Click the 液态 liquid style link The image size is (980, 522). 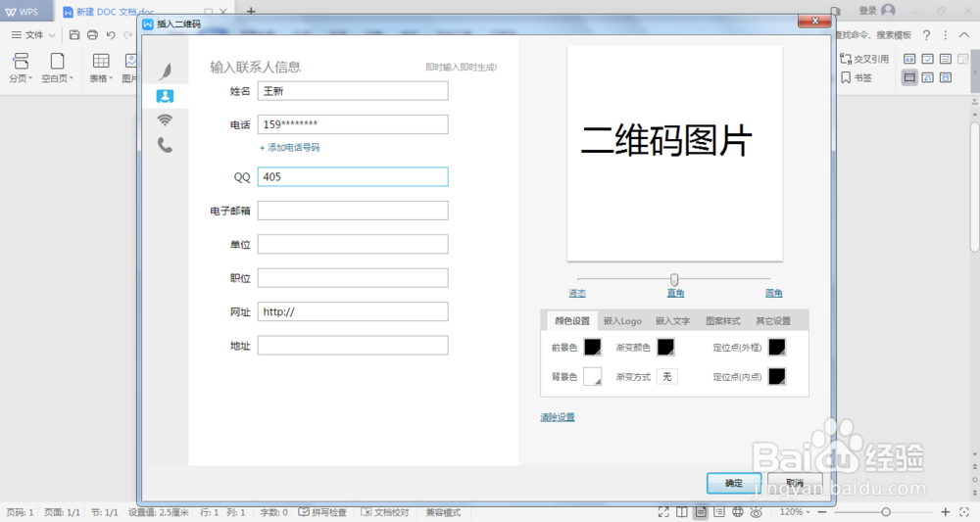point(577,293)
